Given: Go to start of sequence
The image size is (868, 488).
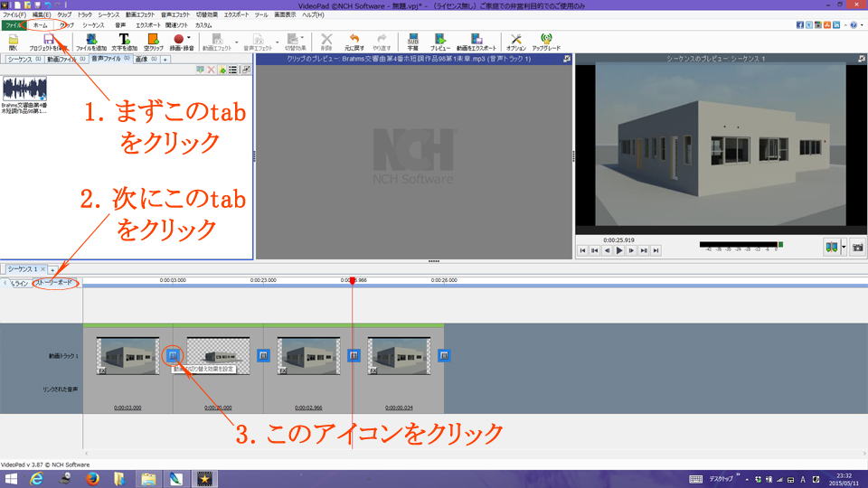Looking at the screenshot, I should [582, 250].
